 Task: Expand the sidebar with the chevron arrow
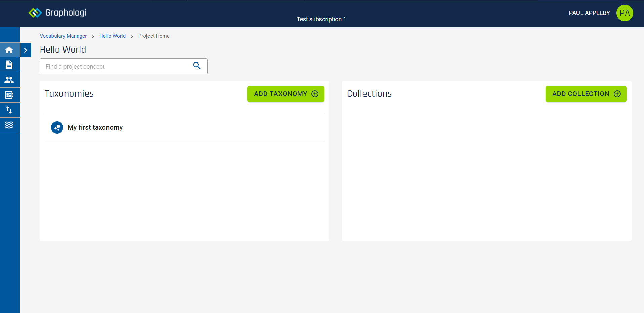pyautogui.click(x=26, y=50)
